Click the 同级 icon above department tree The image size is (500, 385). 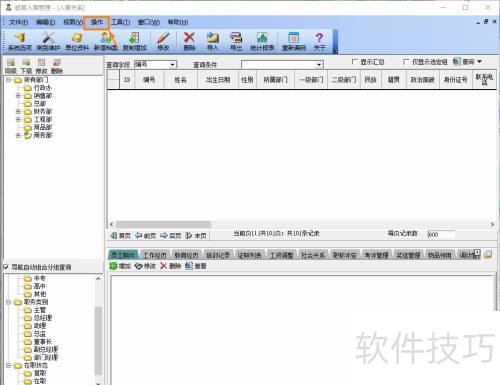(x=11, y=66)
